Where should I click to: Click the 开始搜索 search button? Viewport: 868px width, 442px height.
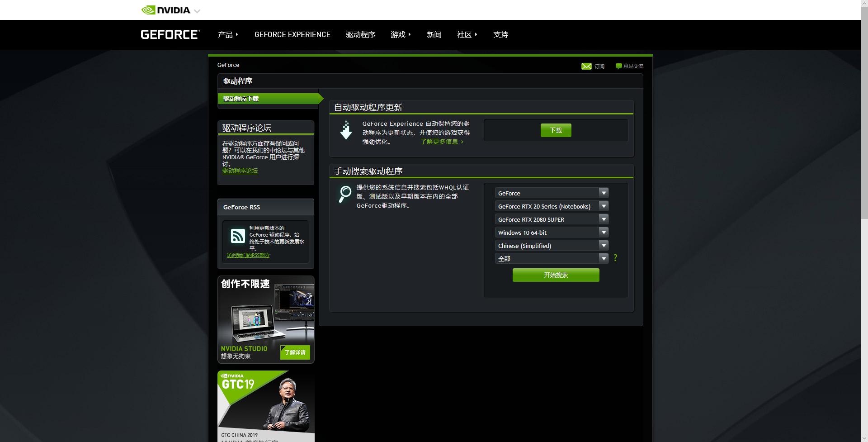[556, 275]
